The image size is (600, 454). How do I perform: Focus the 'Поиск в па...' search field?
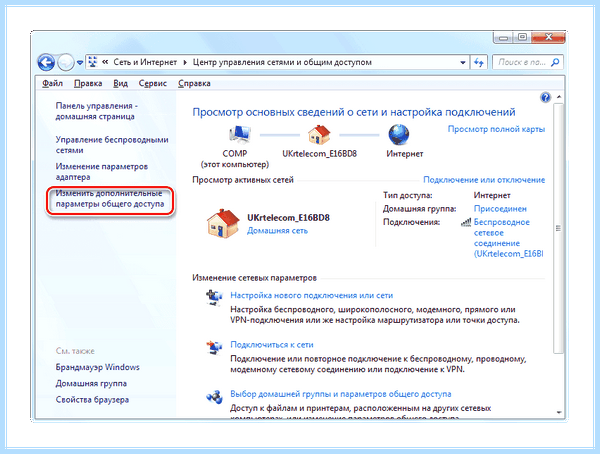[522, 62]
